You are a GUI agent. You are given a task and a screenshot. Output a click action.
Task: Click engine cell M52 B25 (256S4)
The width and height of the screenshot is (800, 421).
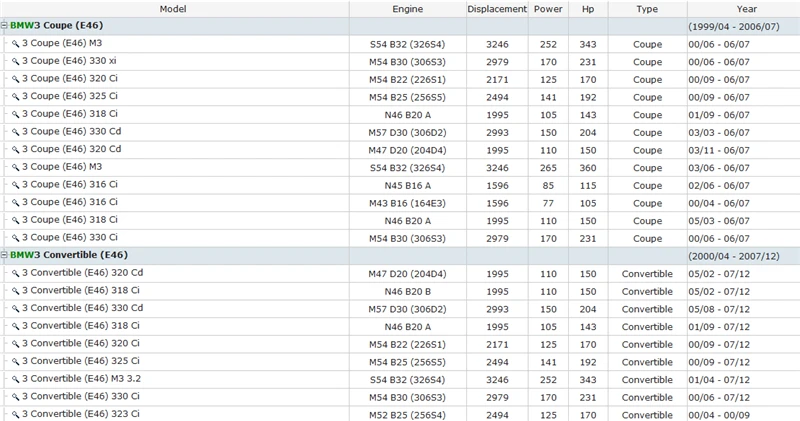(407, 415)
